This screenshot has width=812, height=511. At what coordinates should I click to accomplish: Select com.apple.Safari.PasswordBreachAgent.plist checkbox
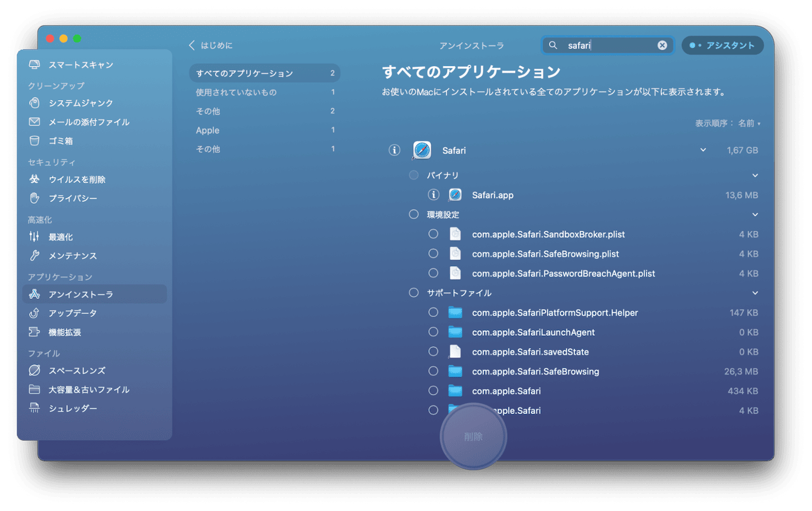(x=433, y=273)
